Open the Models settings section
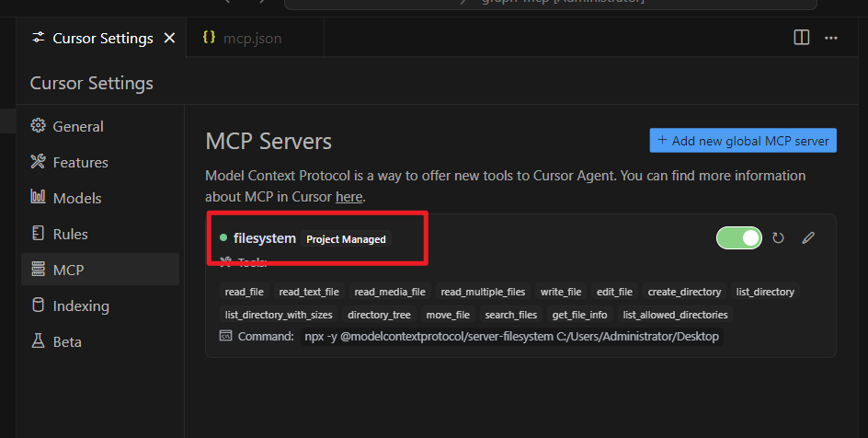The image size is (868, 438). click(100, 198)
